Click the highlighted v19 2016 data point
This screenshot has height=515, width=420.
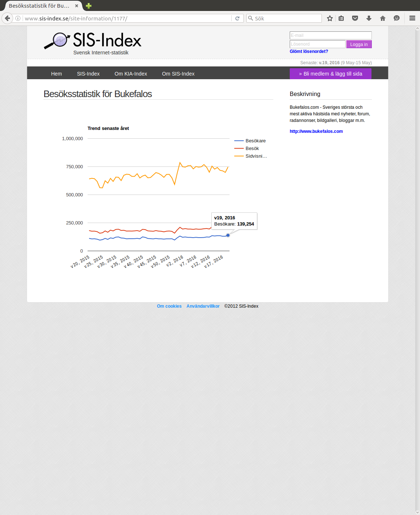(x=228, y=235)
